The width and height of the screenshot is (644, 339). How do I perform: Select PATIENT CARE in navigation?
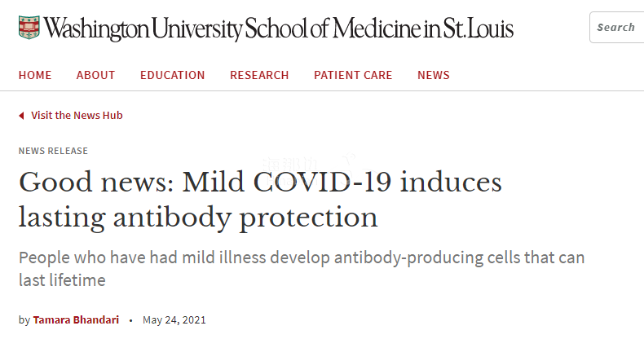pyautogui.click(x=353, y=75)
